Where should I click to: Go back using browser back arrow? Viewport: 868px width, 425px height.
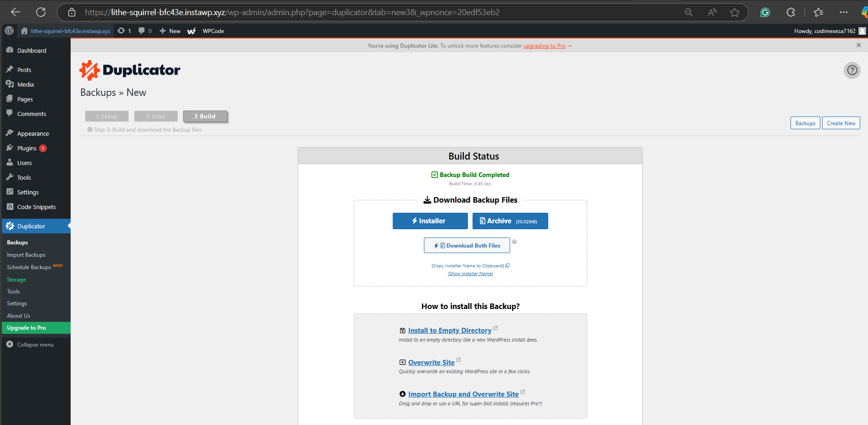(16, 12)
